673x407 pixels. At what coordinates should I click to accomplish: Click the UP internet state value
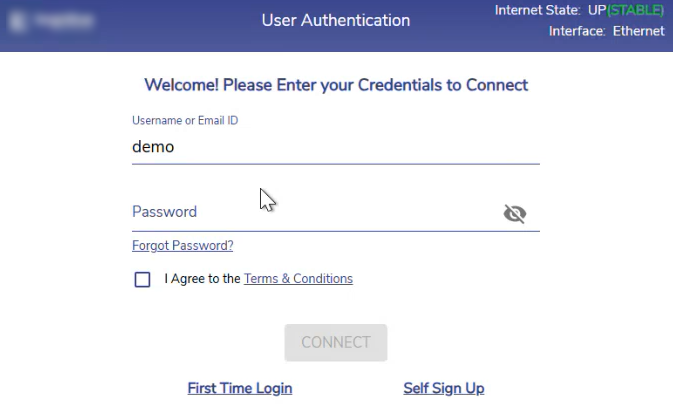pos(596,11)
